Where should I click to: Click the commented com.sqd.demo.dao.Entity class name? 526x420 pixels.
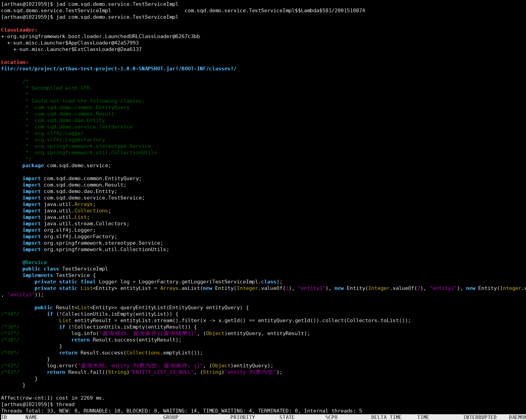[70, 120]
